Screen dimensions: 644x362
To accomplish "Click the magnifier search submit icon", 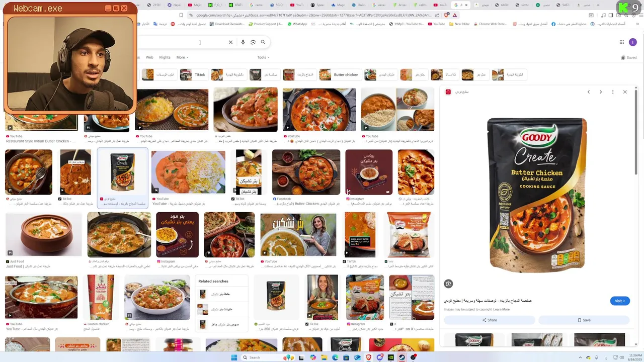I will tap(263, 42).
